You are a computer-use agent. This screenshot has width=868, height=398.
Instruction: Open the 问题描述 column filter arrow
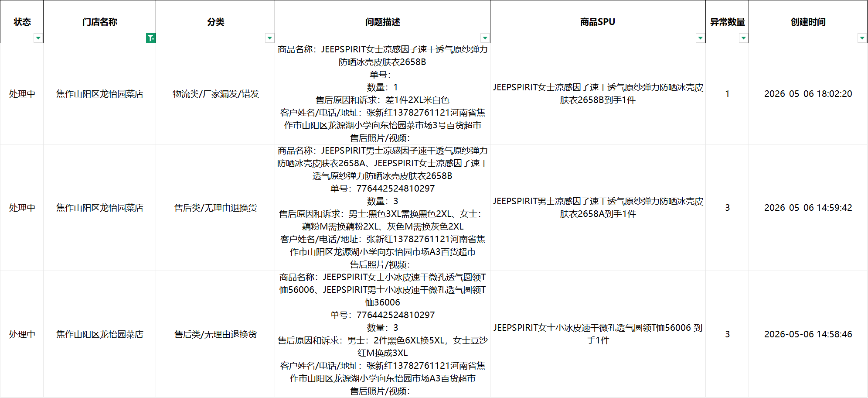tap(485, 38)
